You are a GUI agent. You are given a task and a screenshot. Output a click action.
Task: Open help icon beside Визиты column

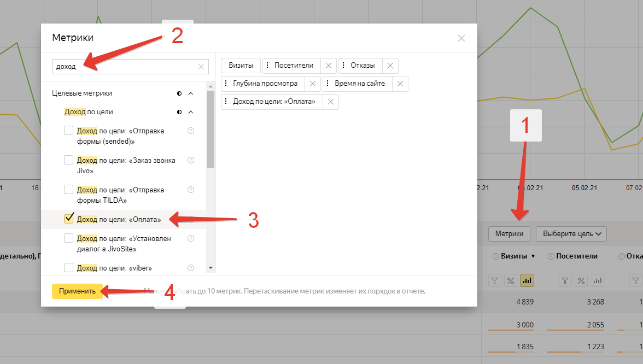click(x=496, y=256)
